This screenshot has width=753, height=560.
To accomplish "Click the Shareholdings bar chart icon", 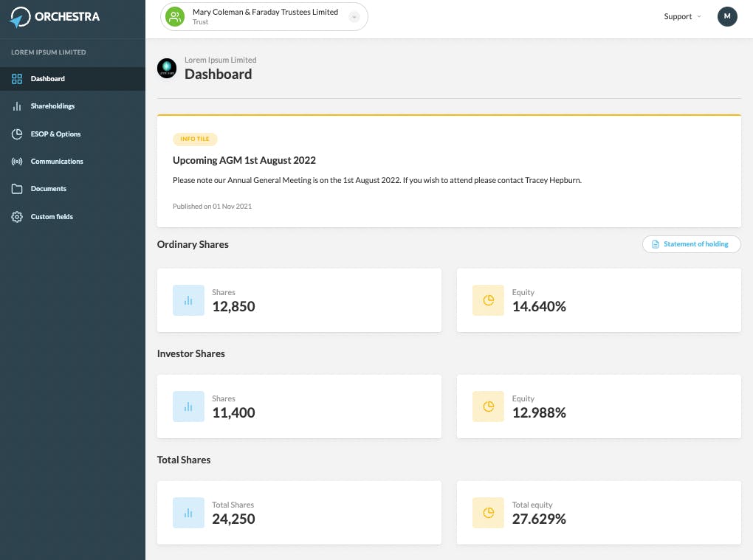I will 17,106.
